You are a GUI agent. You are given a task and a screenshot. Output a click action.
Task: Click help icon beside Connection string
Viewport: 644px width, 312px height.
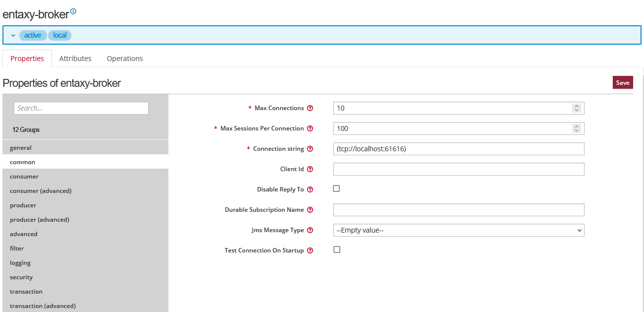pyautogui.click(x=310, y=149)
